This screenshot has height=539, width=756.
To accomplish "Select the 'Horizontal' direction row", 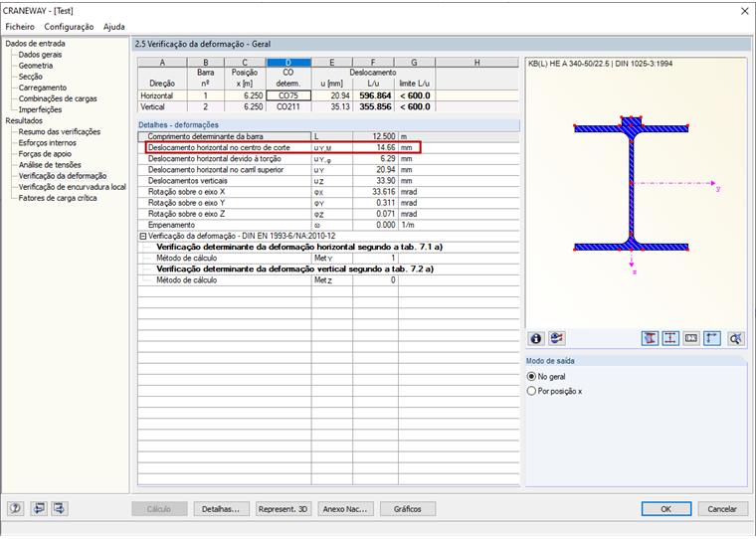I will [x=328, y=95].
